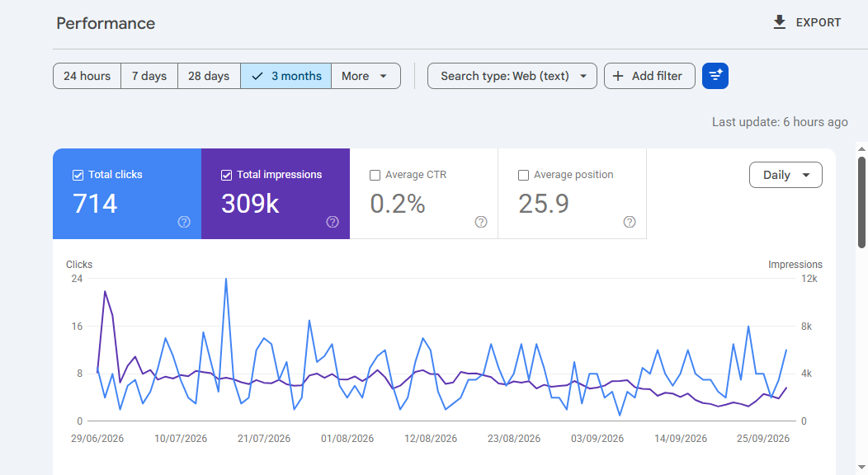Click the Total impressions value 309k
The height and width of the screenshot is (475, 868).
[250, 204]
